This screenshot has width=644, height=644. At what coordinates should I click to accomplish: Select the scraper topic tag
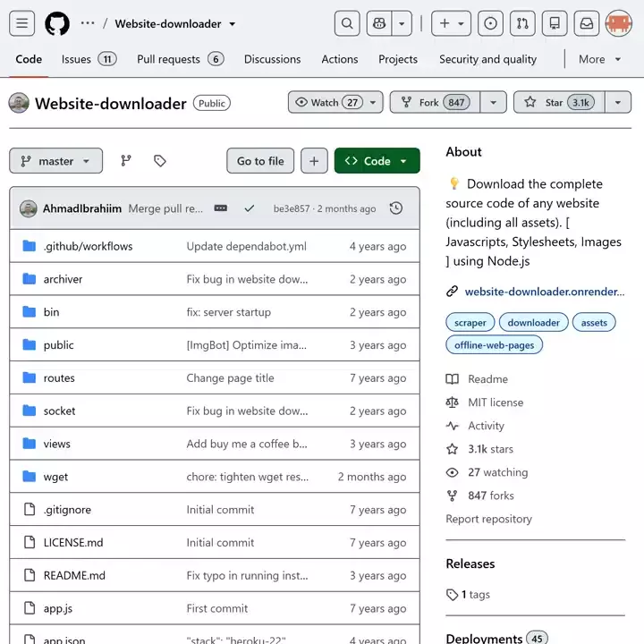[x=470, y=323]
